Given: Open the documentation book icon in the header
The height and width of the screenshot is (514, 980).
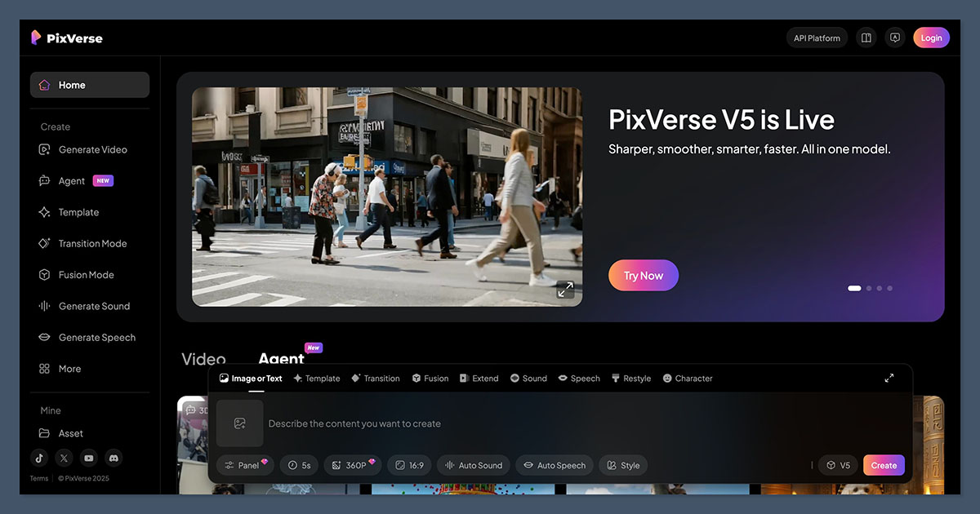Looking at the screenshot, I should tap(866, 37).
